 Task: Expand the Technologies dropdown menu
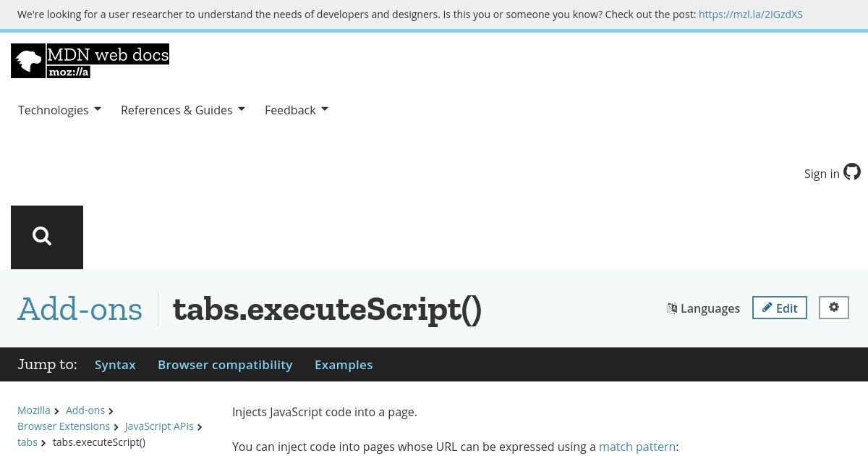tap(59, 110)
